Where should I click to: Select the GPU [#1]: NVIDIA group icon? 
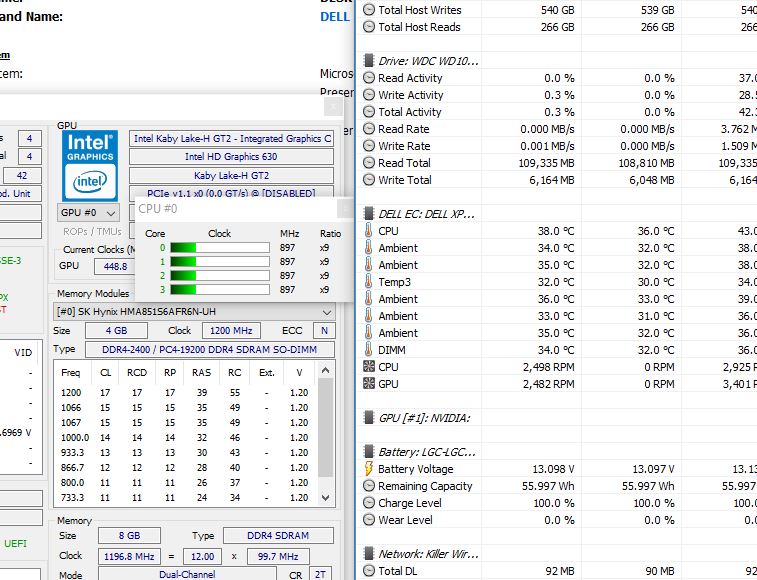[x=369, y=418]
